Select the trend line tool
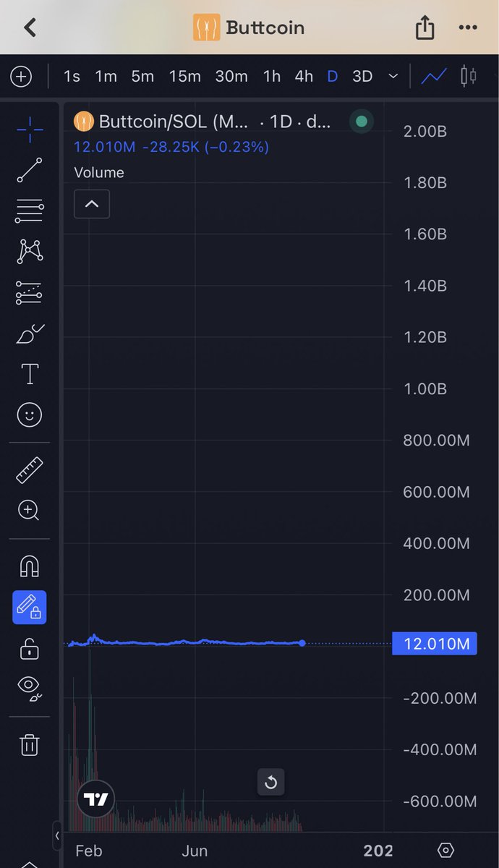This screenshot has height=868, width=499. point(30,170)
